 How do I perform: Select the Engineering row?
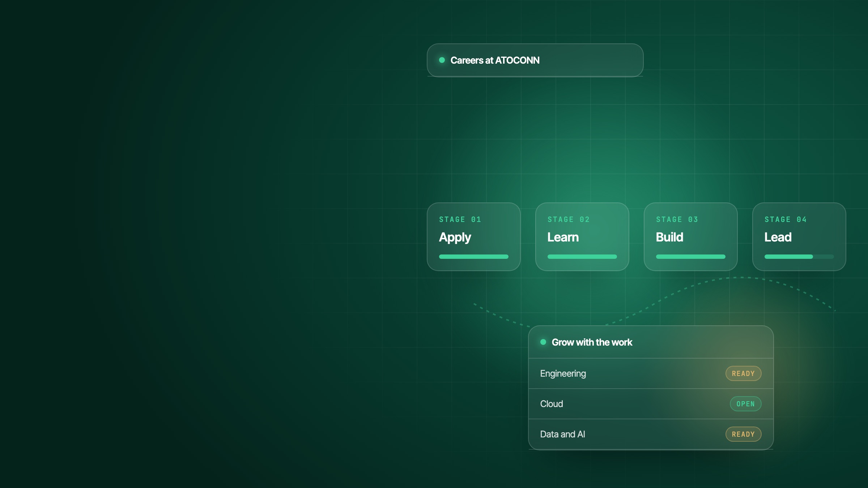pos(651,373)
